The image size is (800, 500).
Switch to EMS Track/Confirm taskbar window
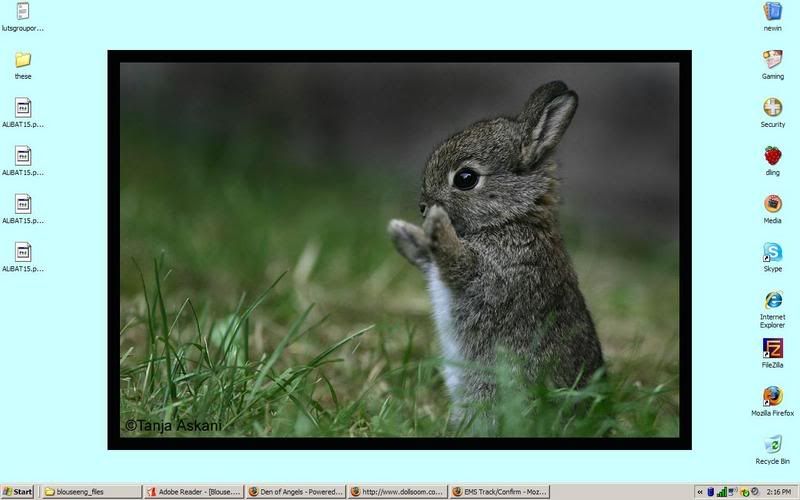coord(498,492)
